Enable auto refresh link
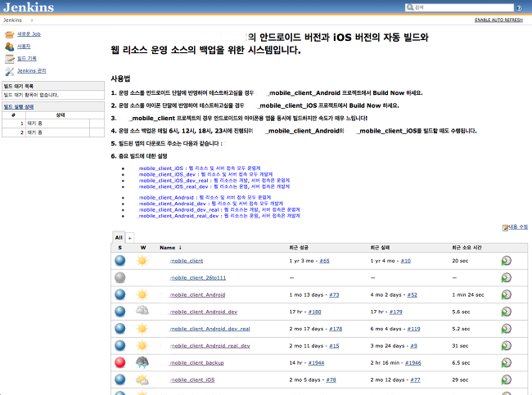 [x=498, y=20]
